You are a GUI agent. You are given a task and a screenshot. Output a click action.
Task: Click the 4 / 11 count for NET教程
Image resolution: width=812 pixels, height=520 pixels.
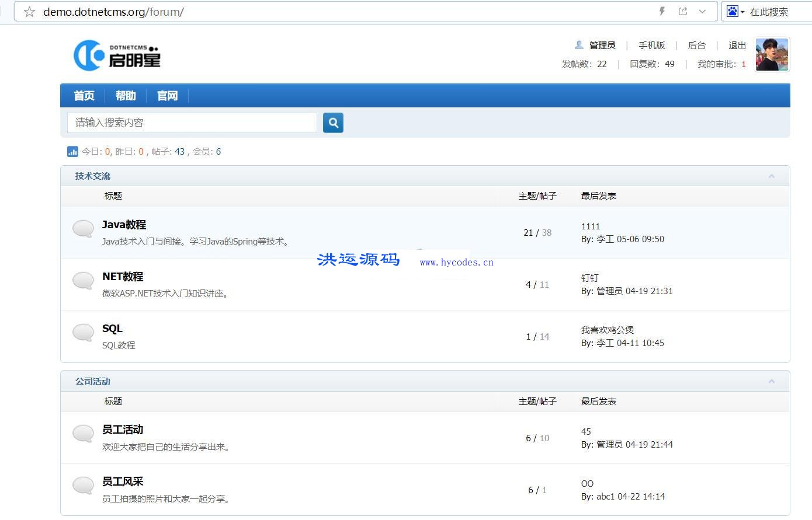click(537, 284)
